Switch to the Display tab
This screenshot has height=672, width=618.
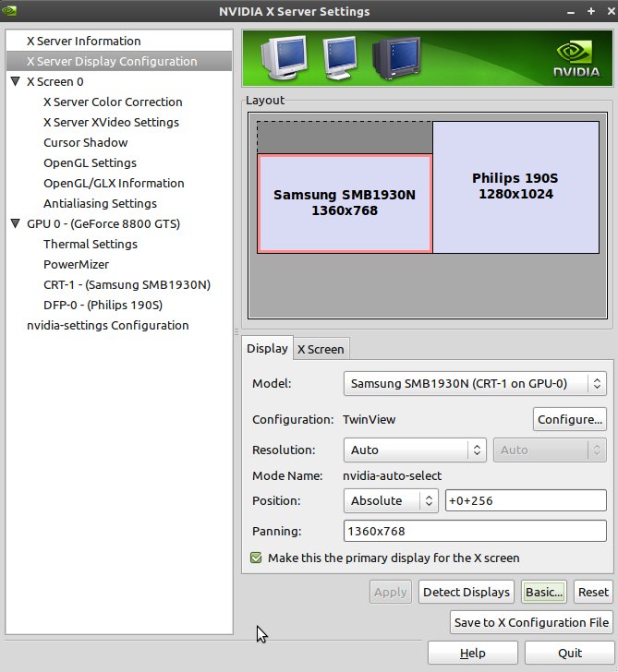267,348
